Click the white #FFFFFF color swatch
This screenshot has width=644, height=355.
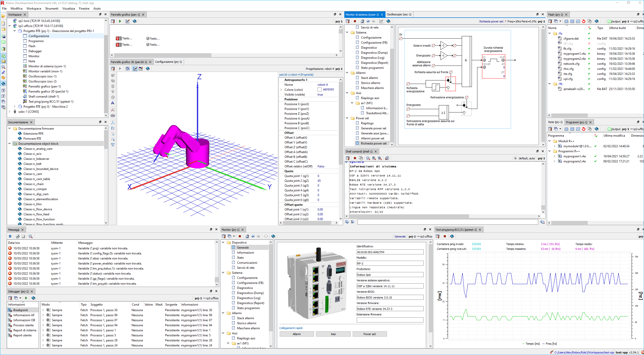tap(320, 90)
